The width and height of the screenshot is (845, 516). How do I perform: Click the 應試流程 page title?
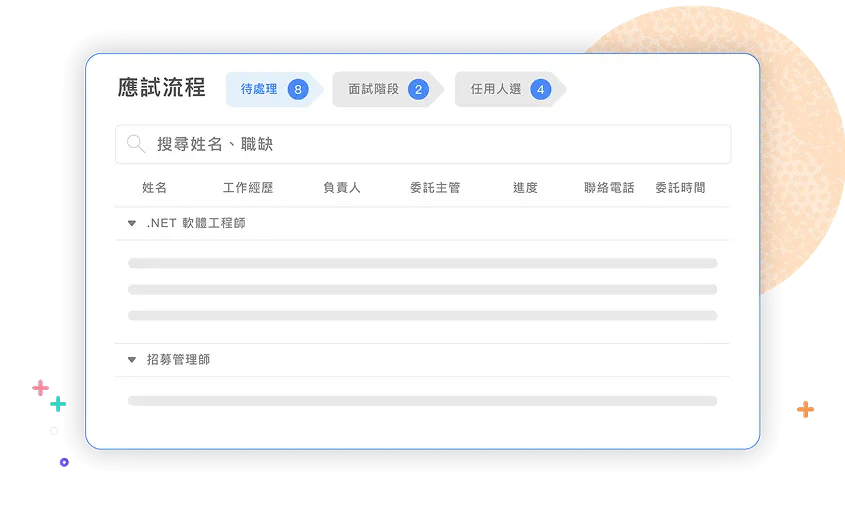click(x=162, y=87)
